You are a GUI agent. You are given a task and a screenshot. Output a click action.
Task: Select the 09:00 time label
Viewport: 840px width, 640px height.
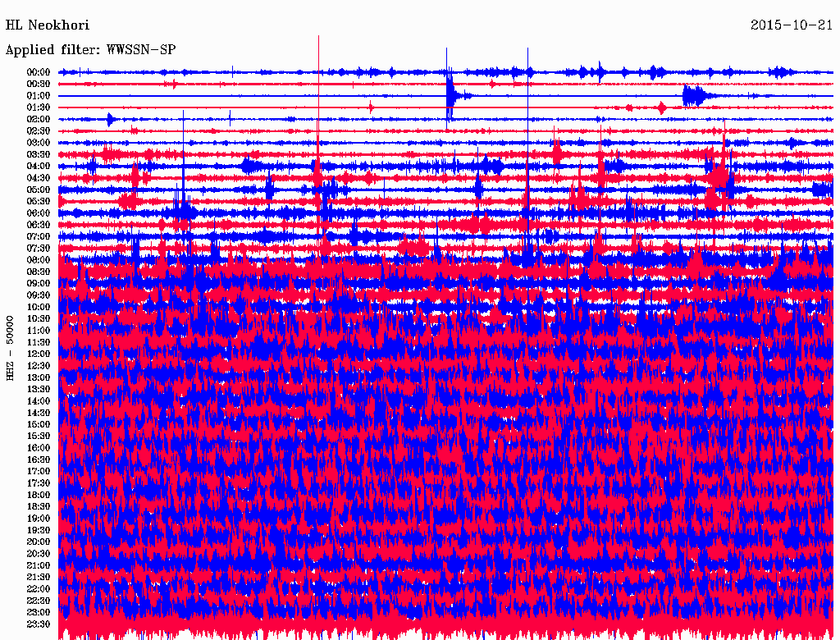pyautogui.click(x=39, y=284)
